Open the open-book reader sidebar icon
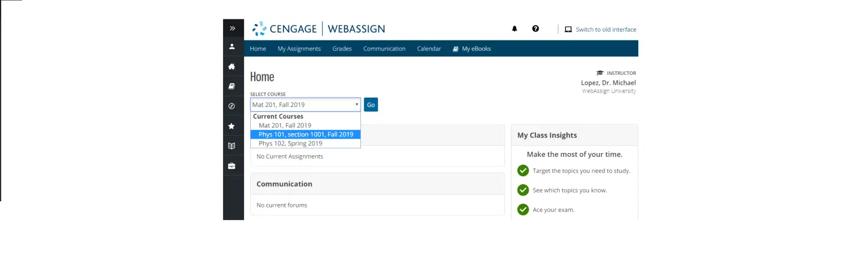This screenshot has width=868, height=270. [232, 146]
